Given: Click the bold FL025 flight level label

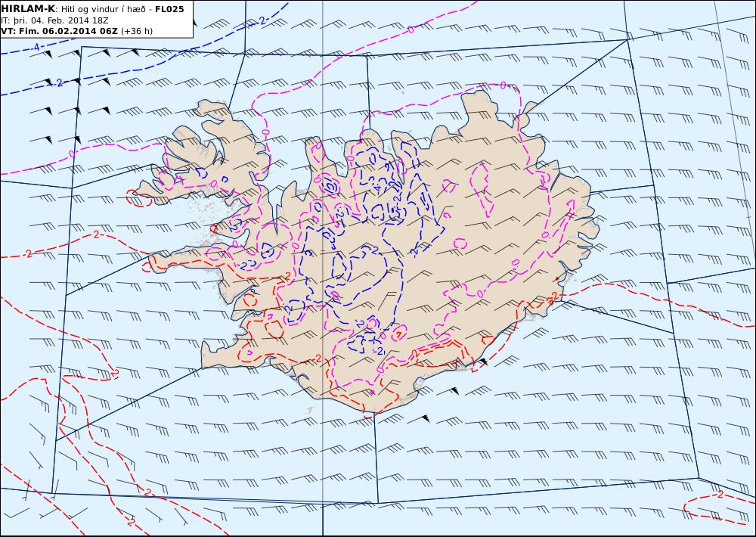Looking at the screenshot, I should 169,9.
